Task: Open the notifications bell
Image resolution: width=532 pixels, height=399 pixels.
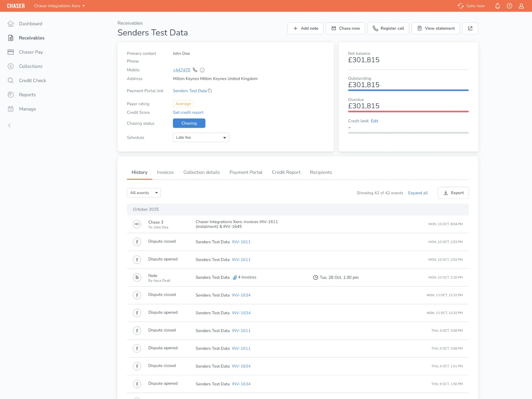Action: pos(497,6)
